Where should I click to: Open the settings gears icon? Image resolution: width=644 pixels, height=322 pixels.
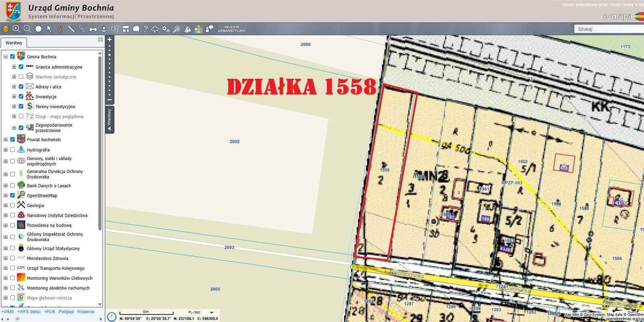pyautogui.click(x=166, y=29)
